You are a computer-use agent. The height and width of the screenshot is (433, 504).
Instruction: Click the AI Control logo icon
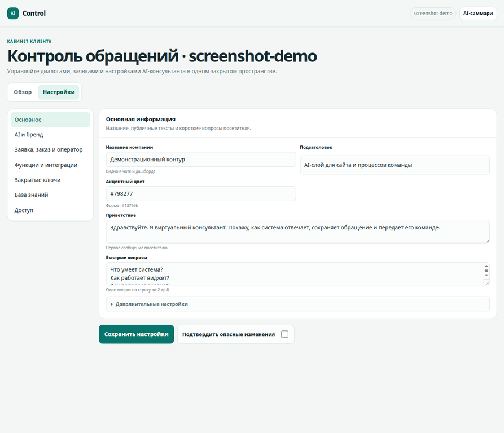(13, 13)
